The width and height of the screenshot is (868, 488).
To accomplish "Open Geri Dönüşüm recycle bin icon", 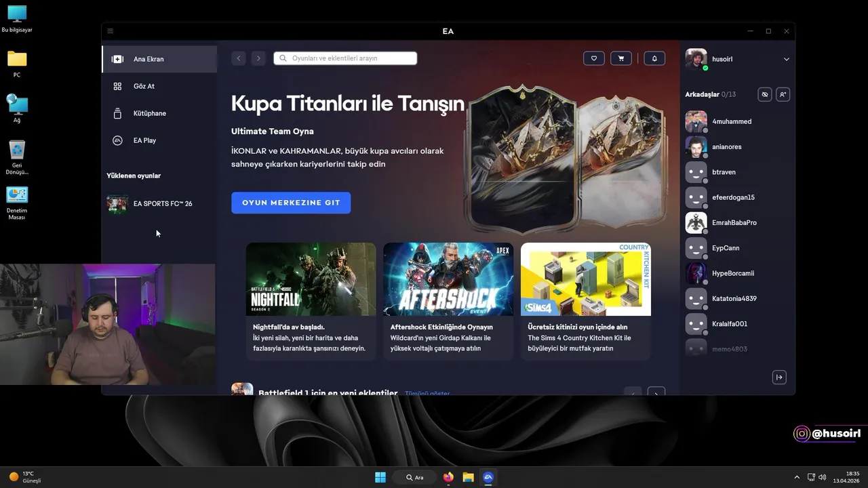I will click(17, 157).
